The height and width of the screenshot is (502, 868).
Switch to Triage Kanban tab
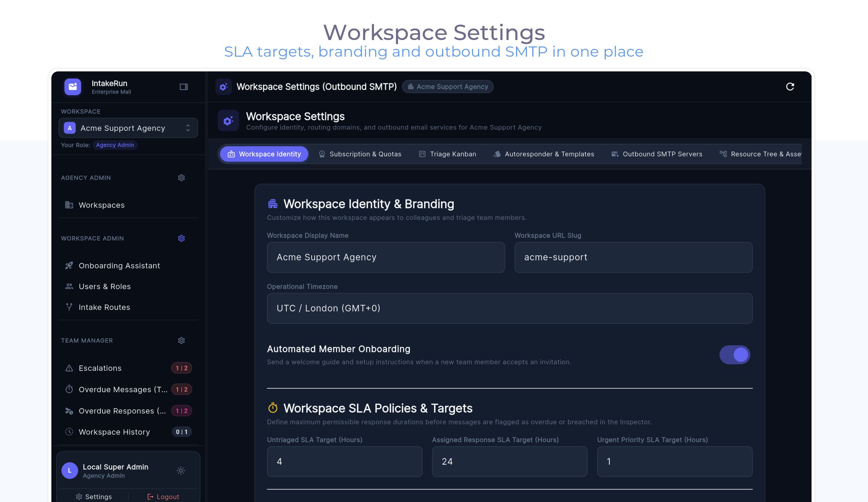tap(448, 154)
